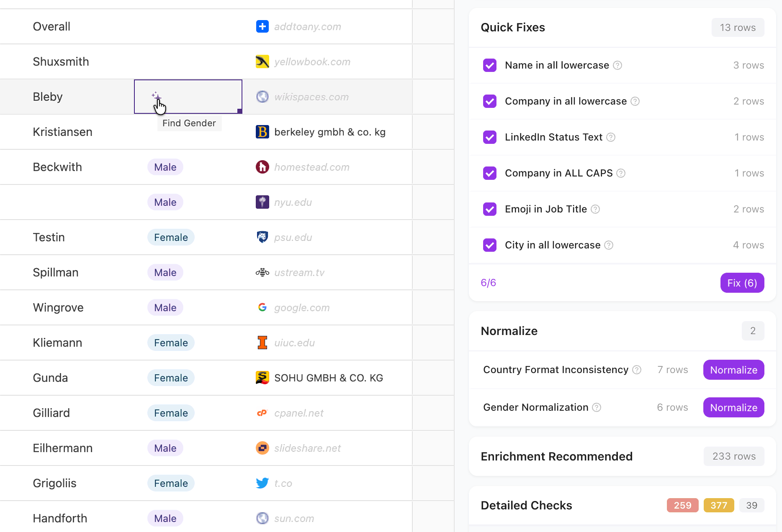Uncheck the LinkedIn Status Text fix

point(489,137)
